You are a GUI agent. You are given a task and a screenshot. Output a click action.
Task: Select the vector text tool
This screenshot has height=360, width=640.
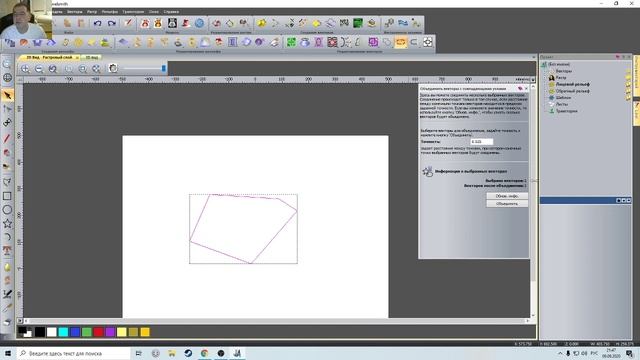[x=7, y=251]
